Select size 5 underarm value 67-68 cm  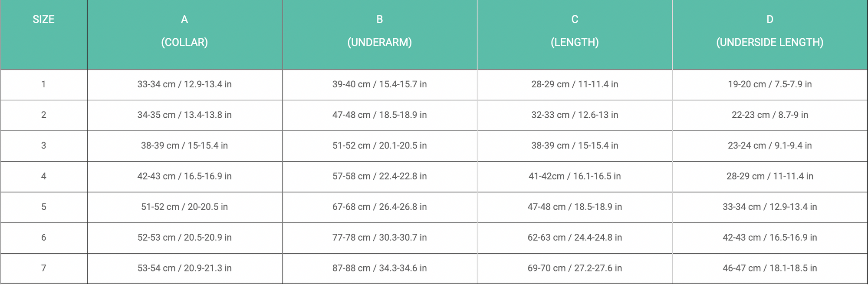pos(379,207)
